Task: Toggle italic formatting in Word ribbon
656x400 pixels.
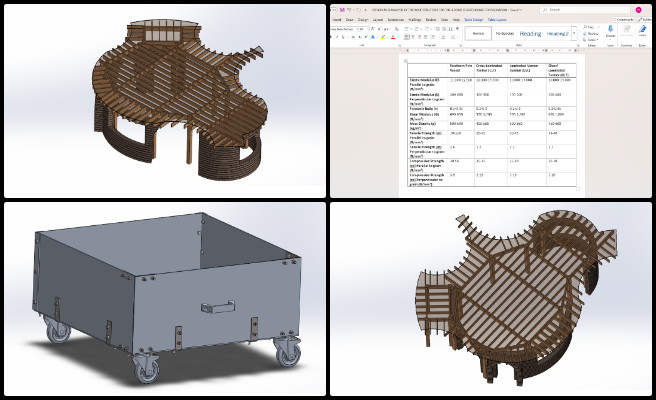Action: point(337,37)
